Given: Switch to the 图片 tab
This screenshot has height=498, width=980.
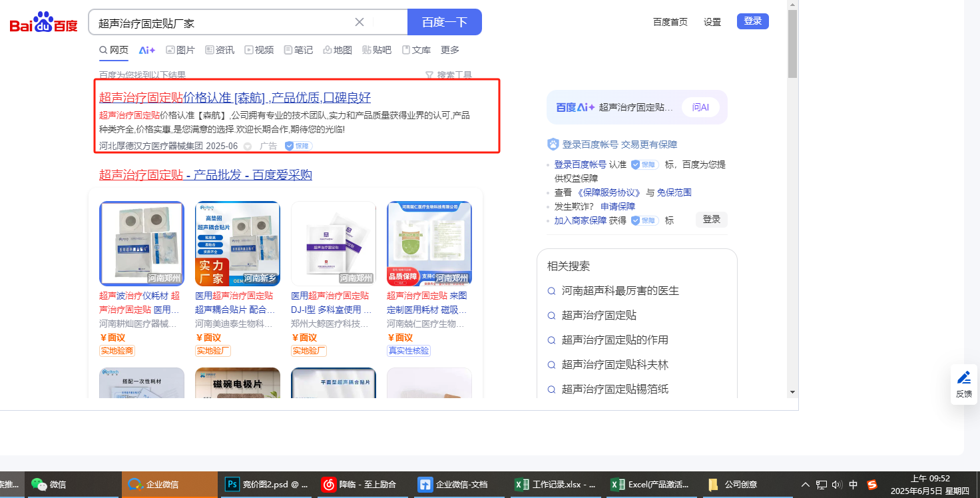Looking at the screenshot, I should [x=180, y=50].
